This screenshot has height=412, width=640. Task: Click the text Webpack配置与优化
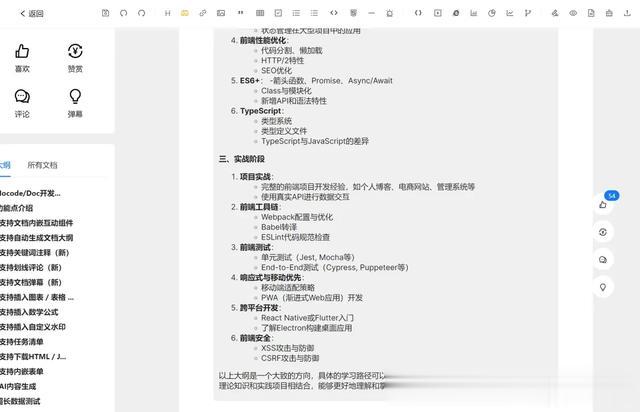[x=297, y=217]
